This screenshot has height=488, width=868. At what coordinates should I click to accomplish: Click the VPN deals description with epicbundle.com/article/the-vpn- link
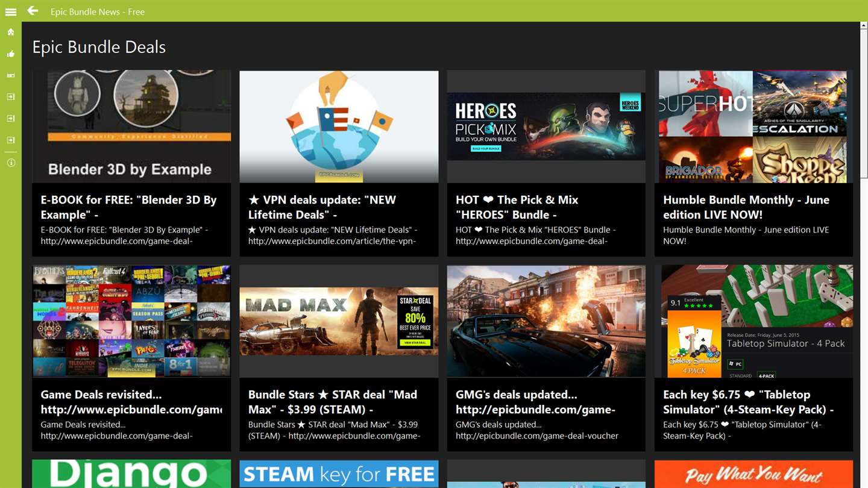point(333,236)
